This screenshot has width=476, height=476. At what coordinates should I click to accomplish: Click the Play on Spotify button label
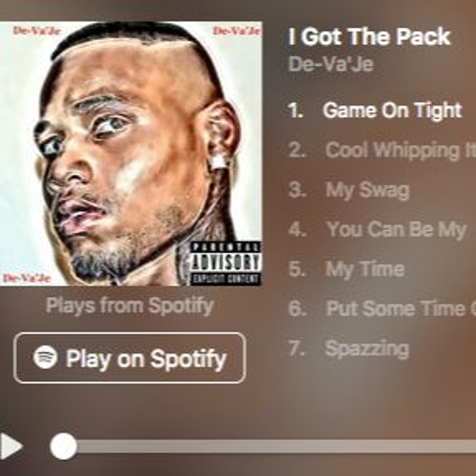[146, 358]
